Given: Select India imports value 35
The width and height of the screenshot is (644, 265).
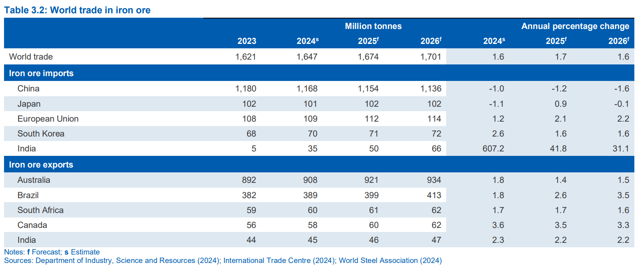Looking at the screenshot, I should [x=313, y=149].
